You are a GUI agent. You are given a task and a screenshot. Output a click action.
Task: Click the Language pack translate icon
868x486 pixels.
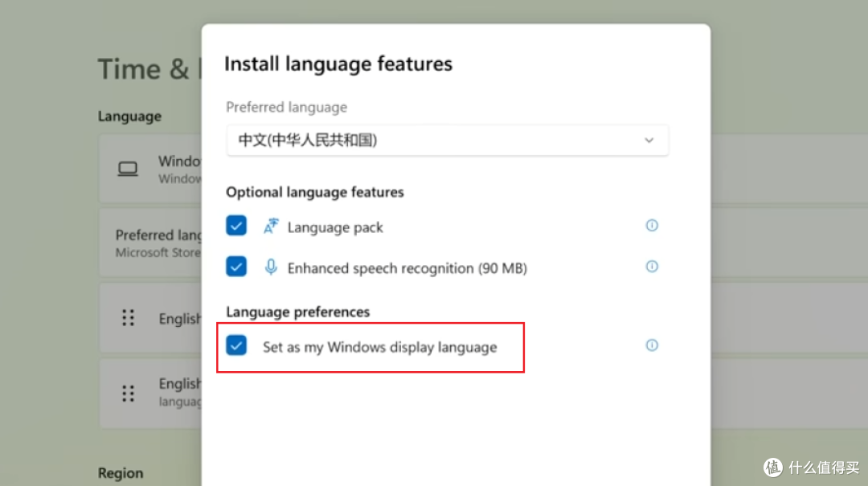271,227
